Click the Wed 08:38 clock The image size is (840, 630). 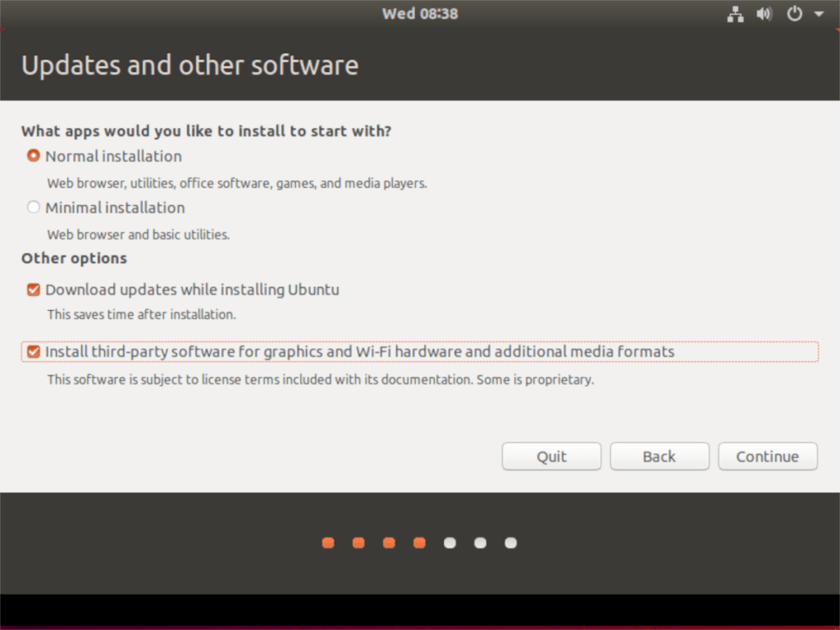(419, 13)
